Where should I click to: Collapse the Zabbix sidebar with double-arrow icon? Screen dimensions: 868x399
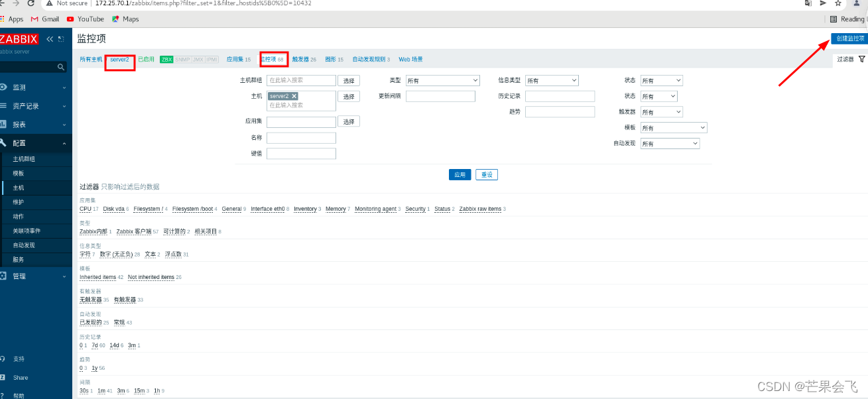[50, 39]
